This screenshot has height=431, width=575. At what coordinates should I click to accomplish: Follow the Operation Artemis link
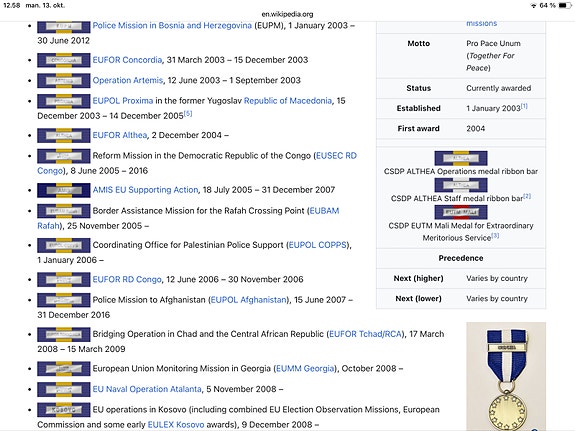pyautogui.click(x=127, y=80)
